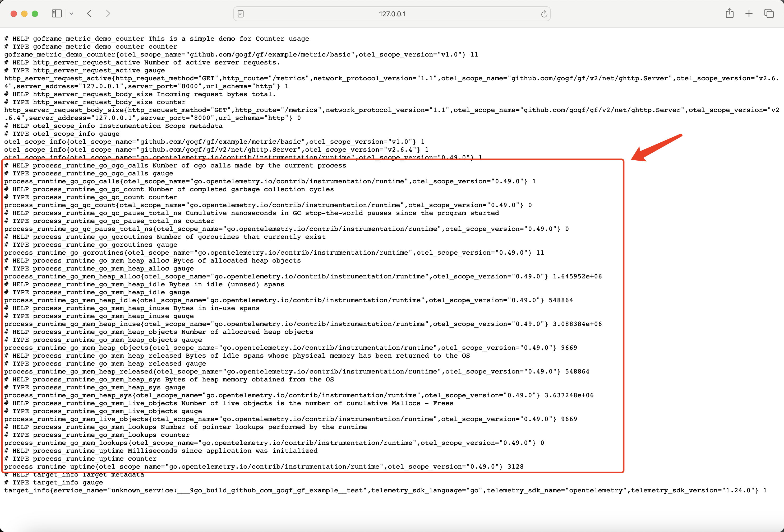Enter full screen via the green traffic light
The width and height of the screenshot is (784, 532).
(x=35, y=13)
